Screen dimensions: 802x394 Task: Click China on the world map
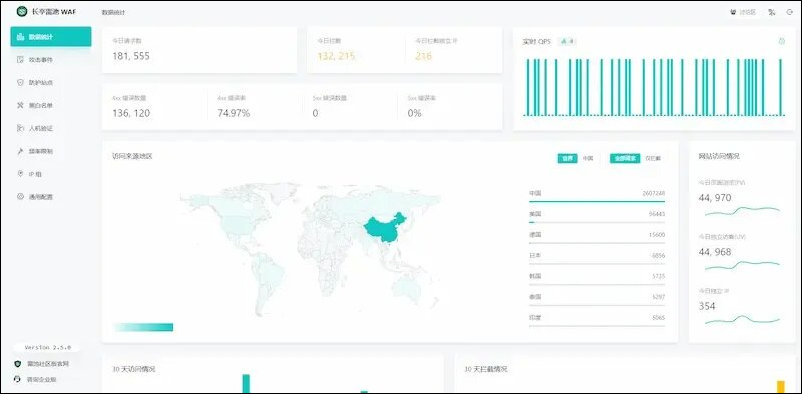(x=384, y=228)
